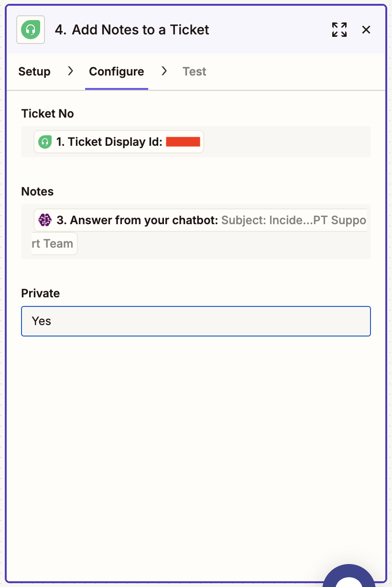Click the chevron between Setup and Configure
Image resolution: width=392 pixels, height=587 pixels.
coord(70,71)
